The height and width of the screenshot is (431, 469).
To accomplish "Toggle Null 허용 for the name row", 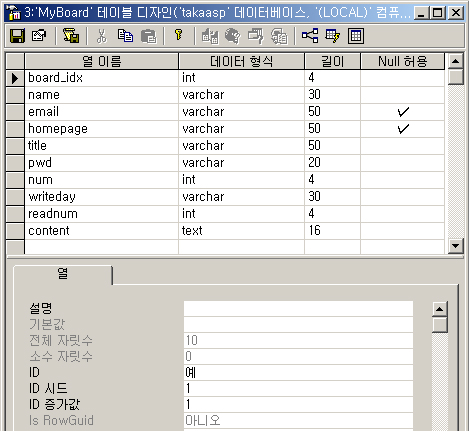I will [x=402, y=95].
